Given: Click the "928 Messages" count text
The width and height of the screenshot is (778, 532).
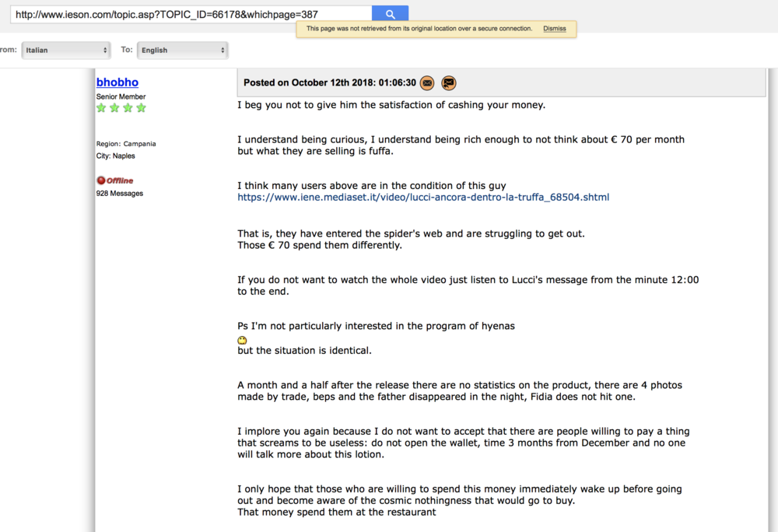Looking at the screenshot, I should [120, 193].
